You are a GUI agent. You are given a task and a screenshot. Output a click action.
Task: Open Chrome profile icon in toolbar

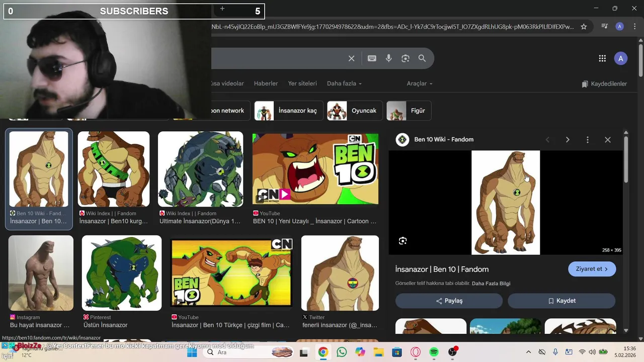pos(620,27)
